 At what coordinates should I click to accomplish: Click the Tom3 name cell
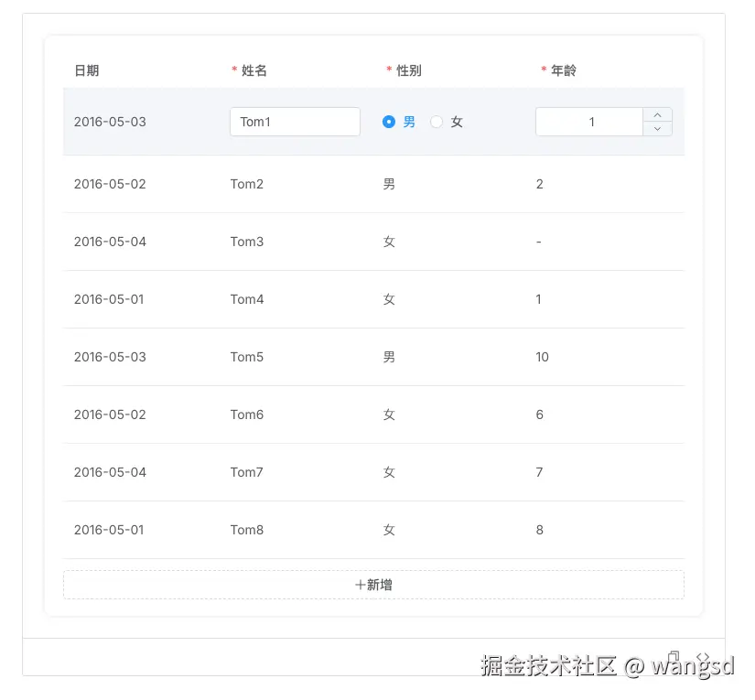(247, 242)
